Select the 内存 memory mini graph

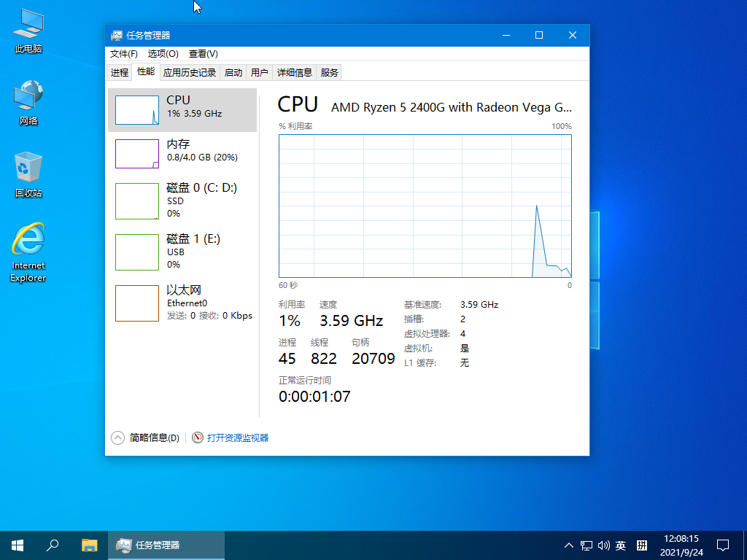(x=137, y=154)
